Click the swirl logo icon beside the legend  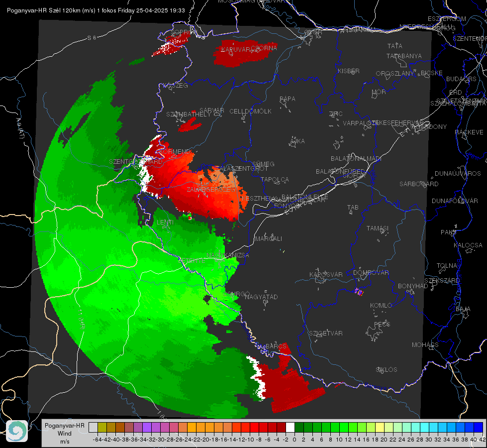pos(17,431)
